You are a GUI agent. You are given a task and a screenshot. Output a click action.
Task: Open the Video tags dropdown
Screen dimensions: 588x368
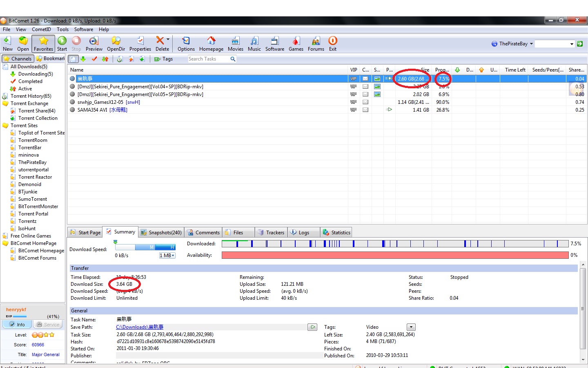(411, 327)
